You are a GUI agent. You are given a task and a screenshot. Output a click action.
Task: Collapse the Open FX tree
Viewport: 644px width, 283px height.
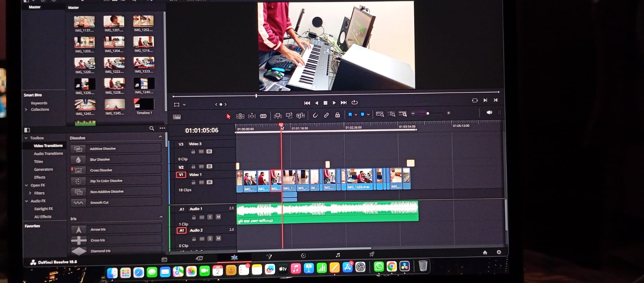(x=27, y=185)
